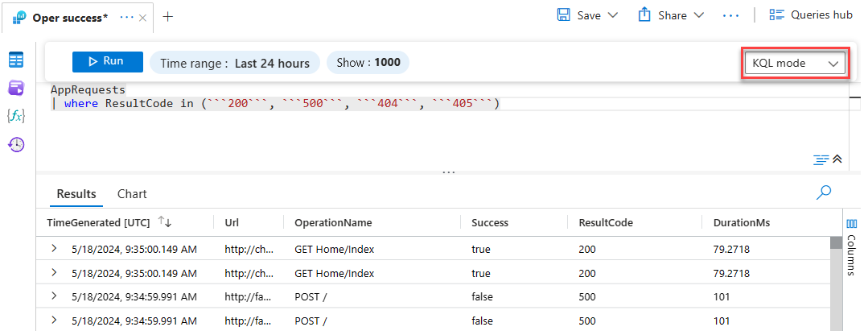Add a new query tab
The width and height of the screenshot is (868, 331).
(x=167, y=17)
